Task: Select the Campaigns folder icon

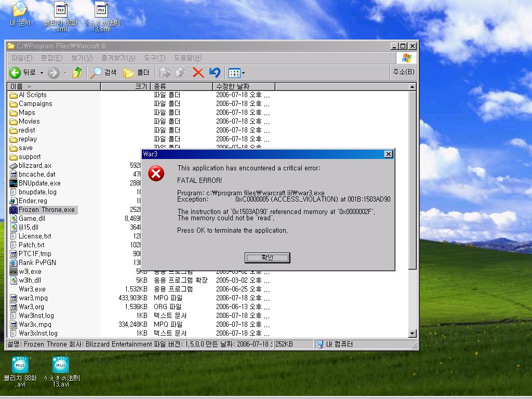Action: pyautogui.click(x=13, y=104)
